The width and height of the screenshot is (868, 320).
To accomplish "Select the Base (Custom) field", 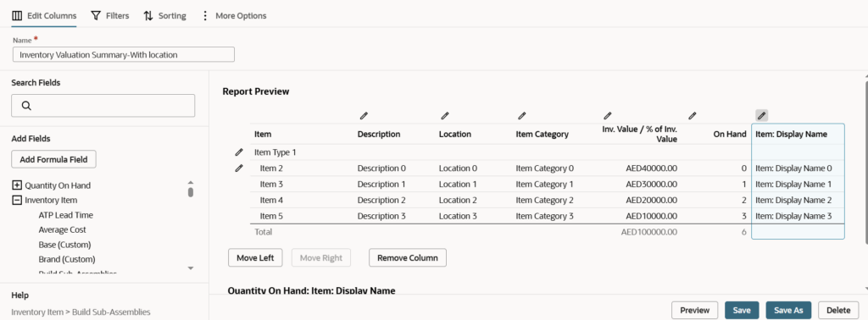I will pos(64,245).
